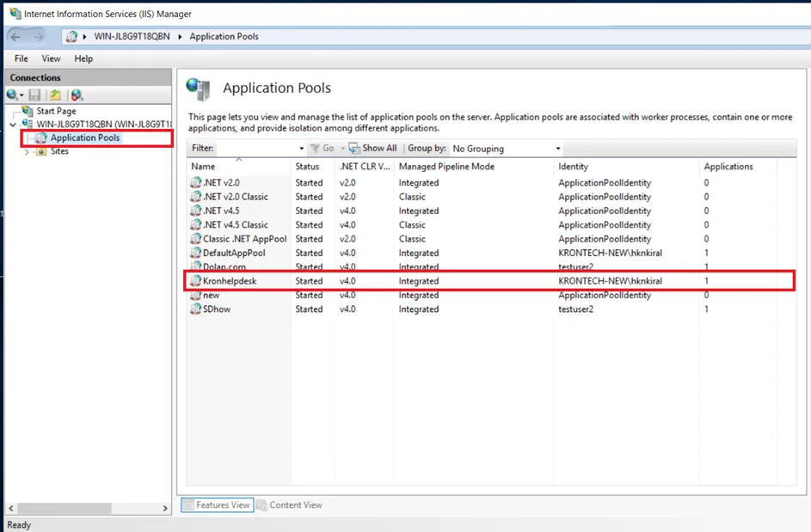Collapse the WIN-JL8G9T18QBN server node

click(13, 125)
